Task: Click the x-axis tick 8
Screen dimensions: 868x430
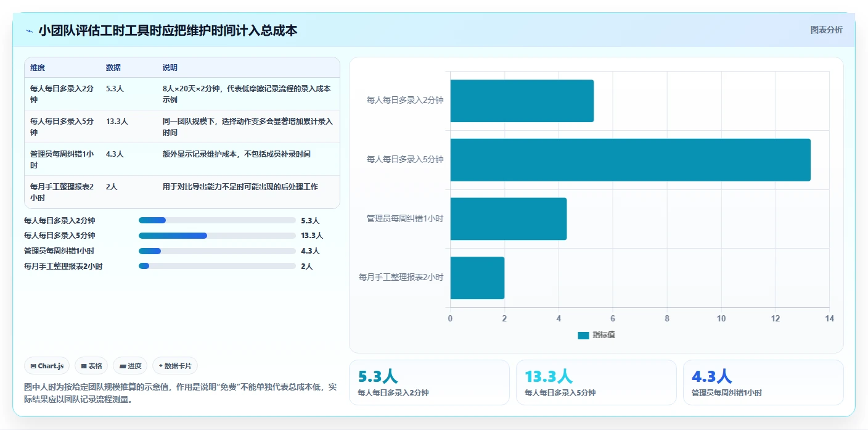Action: point(667,318)
